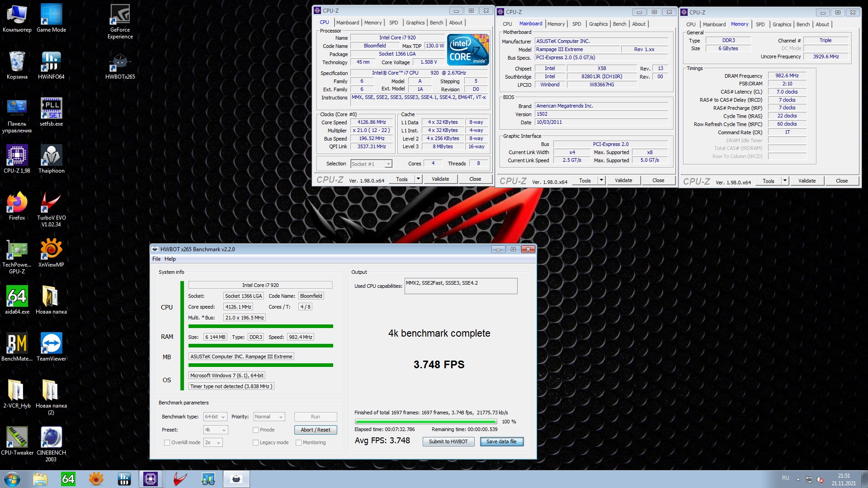Open the File menu in HWBOT x265
The image size is (868, 488).
click(156, 259)
